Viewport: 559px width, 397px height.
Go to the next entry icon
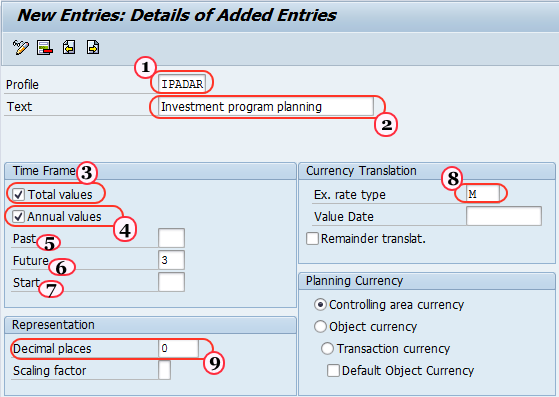click(x=93, y=47)
